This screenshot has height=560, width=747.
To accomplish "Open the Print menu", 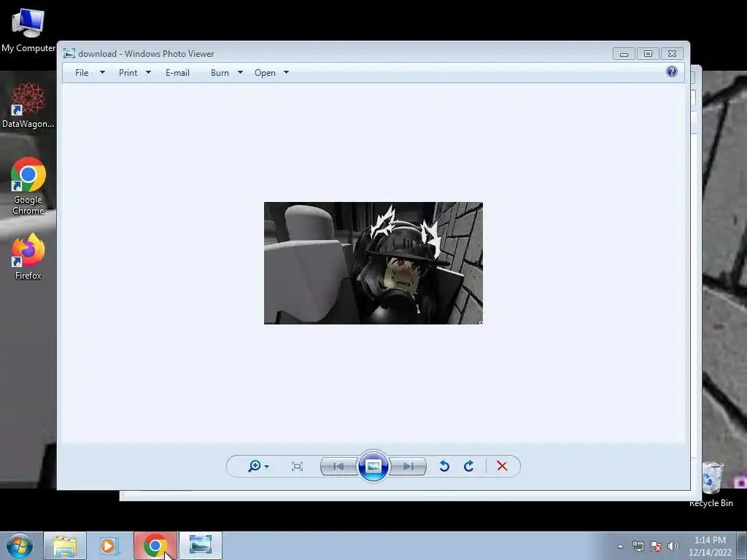I will tap(128, 73).
